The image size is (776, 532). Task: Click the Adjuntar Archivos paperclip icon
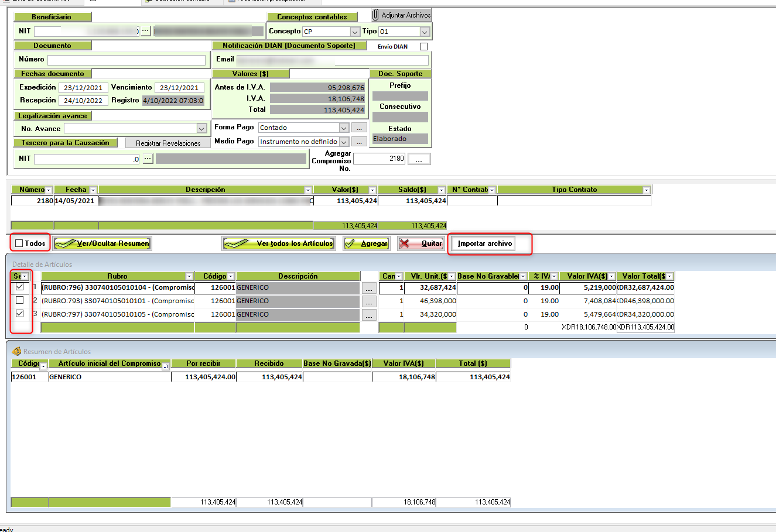[x=376, y=15]
